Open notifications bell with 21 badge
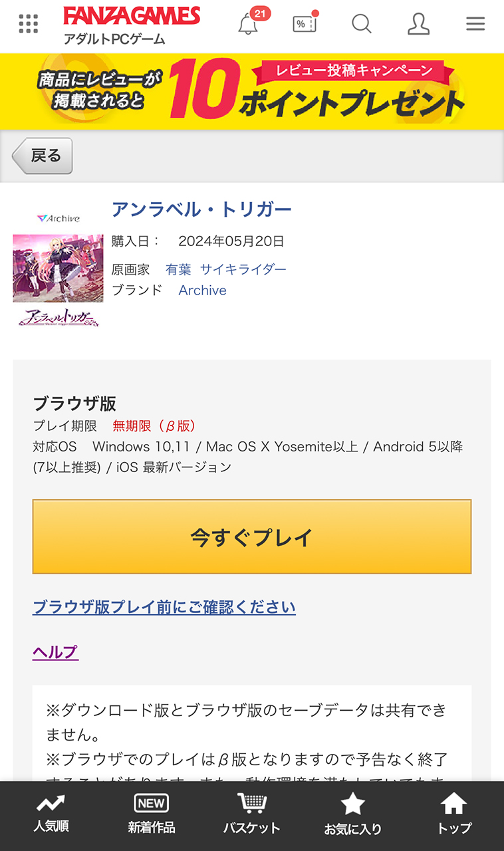The height and width of the screenshot is (851, 504). (x=248, y=25)
